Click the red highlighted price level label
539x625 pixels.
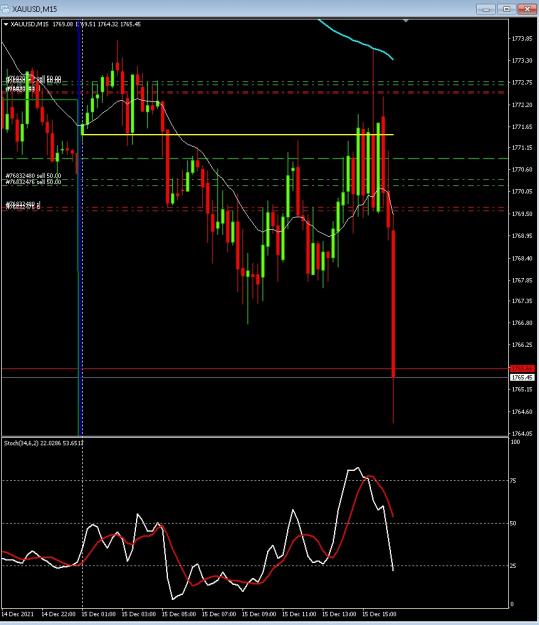click(x=522, y=369)
